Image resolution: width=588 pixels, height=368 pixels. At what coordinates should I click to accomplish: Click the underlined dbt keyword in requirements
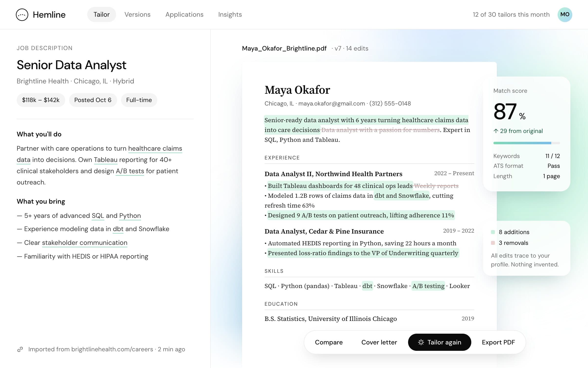(118, 229)
